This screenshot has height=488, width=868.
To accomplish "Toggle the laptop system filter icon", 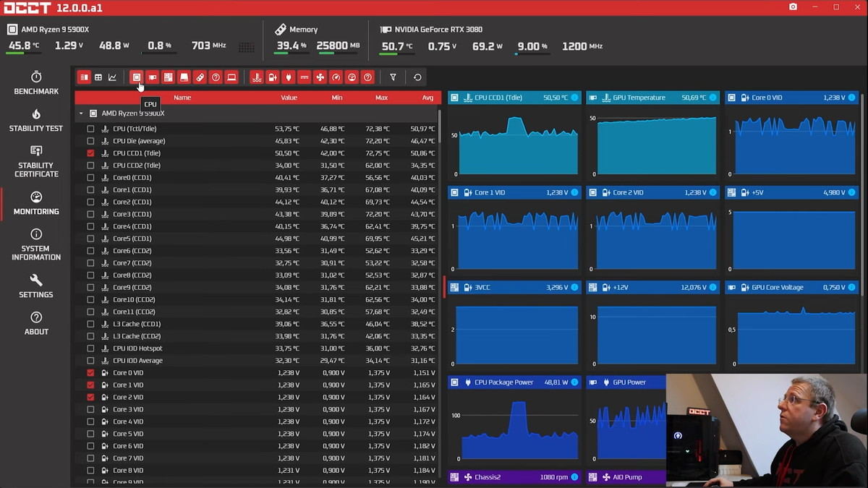I will tap(231, 77).
